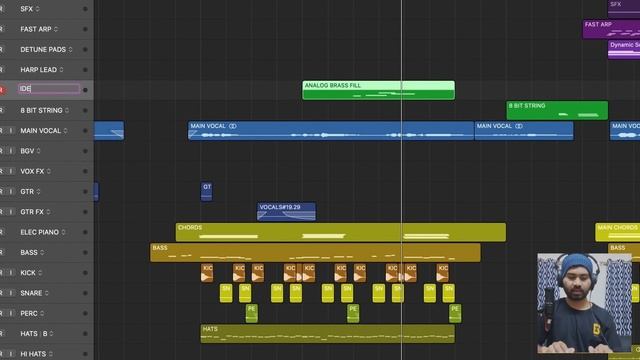Click the dot indicator on HATS | B track

85,334
